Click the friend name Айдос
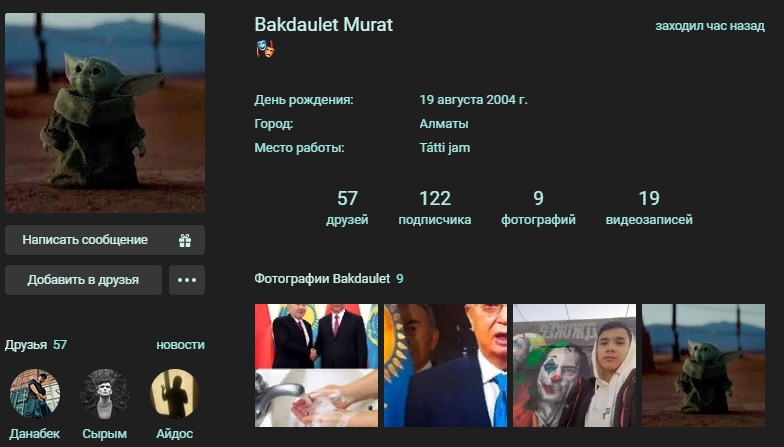This screenshot has height=447, width=784. coord(174,434)
